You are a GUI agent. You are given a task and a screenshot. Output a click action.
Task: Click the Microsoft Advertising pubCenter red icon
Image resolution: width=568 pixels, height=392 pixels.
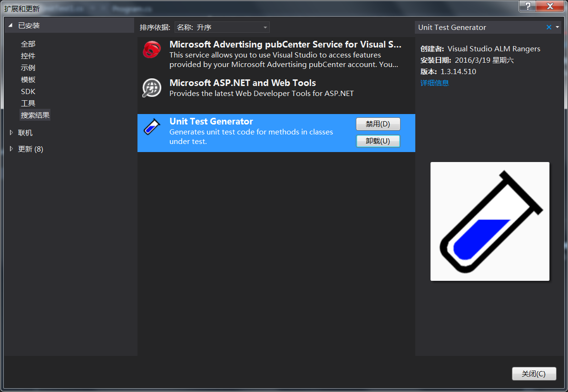point(152,49)
